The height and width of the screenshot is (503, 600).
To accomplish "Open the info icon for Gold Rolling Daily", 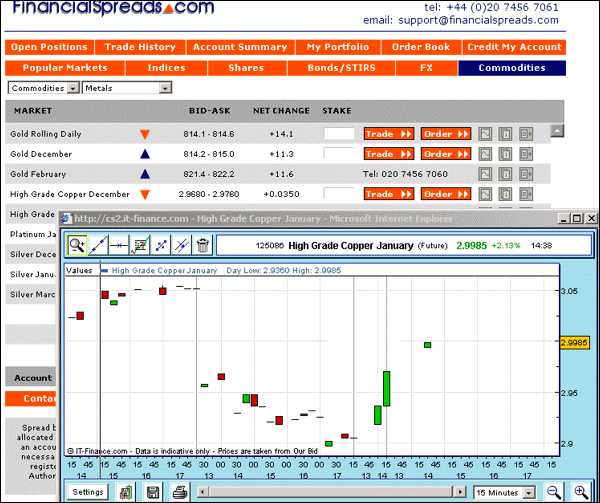I will pyautogui.click(x=505, y=134).
